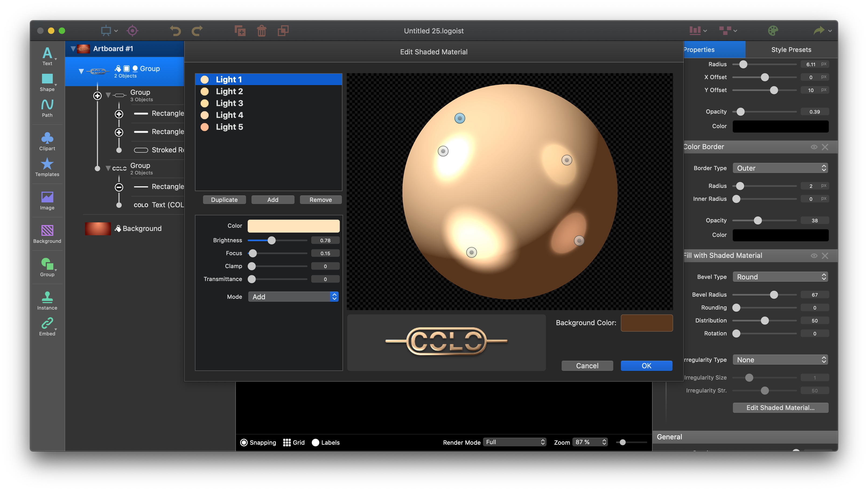Remove the Color Border effect
Image resolution: width=868 pixels, height=491 pixels.
point(825,147)
